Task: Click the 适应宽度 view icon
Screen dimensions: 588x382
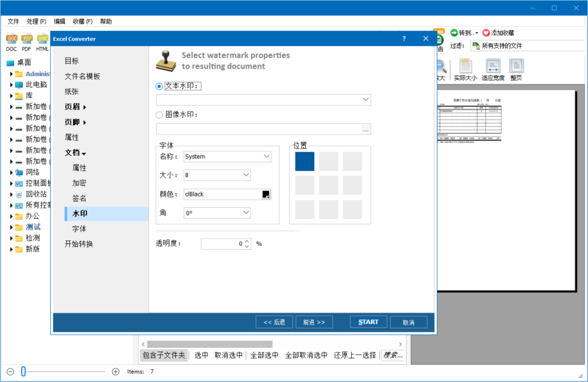Action: (493, 66)
